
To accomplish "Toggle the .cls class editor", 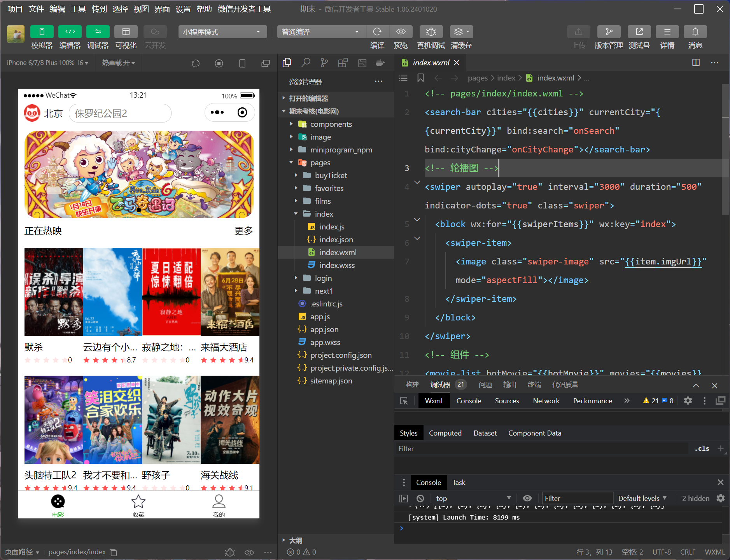I will (702, 448).
